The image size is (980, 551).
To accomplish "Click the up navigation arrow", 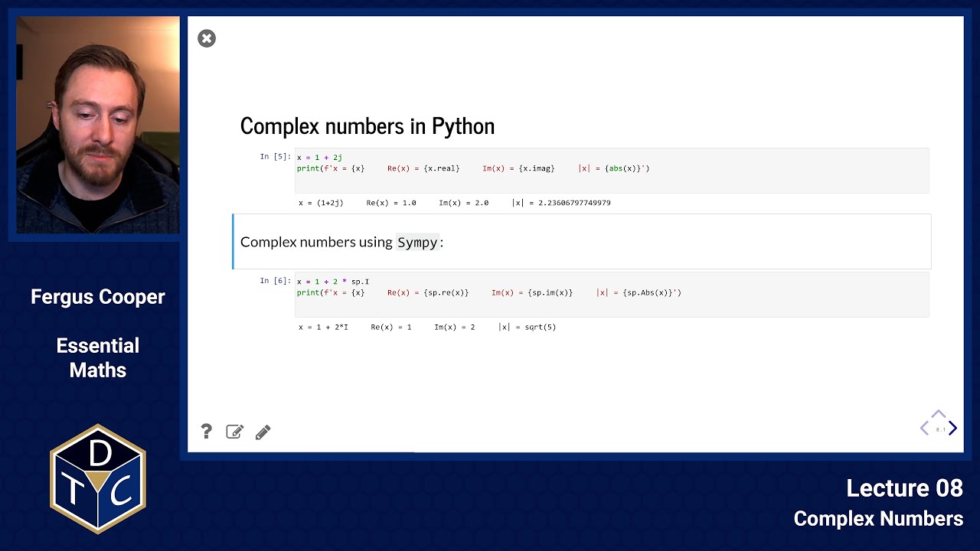I will click(938, 415).
